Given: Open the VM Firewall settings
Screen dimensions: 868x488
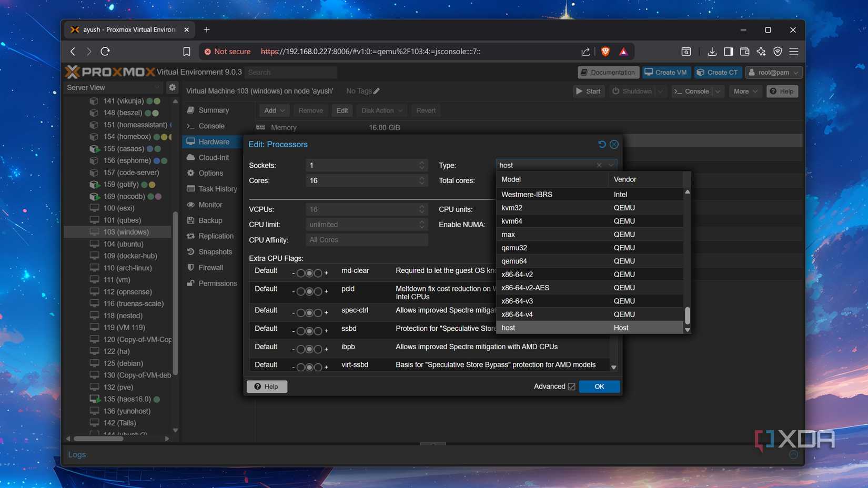Looking at the screenshot, I should click(x=210, y=267).
